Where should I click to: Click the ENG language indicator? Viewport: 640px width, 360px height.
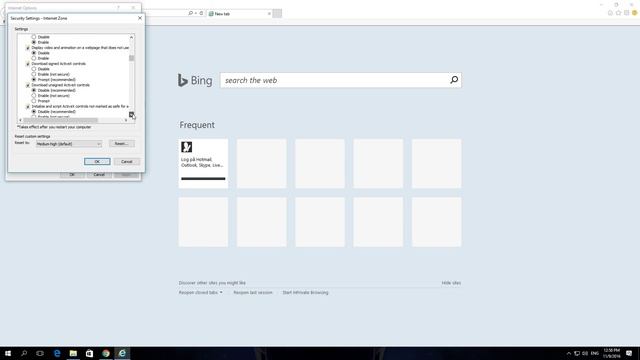point(595,353)
